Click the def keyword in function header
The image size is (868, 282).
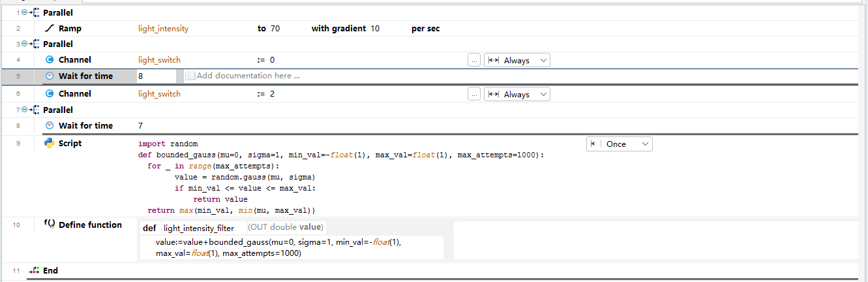point(149,228)
